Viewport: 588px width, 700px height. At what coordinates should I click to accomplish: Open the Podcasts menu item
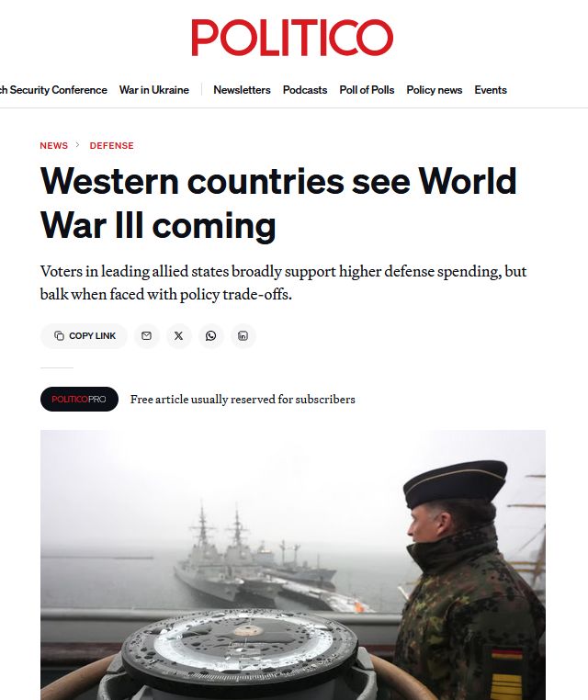305,90
